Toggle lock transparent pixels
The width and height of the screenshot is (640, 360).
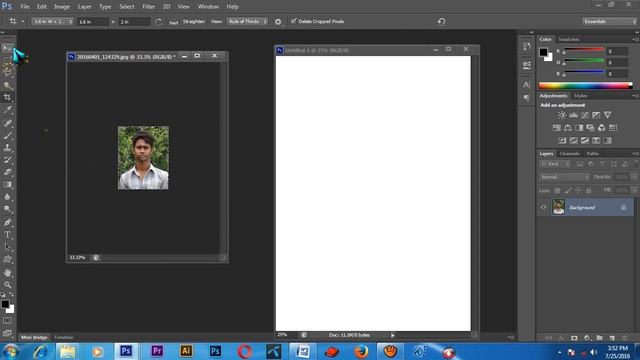point(557,191)
